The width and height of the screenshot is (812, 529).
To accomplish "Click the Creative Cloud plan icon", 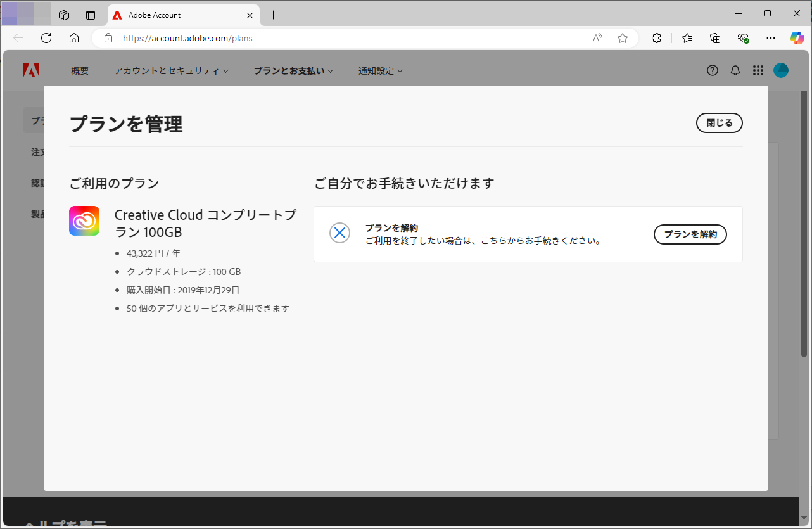I will [84, 221].
